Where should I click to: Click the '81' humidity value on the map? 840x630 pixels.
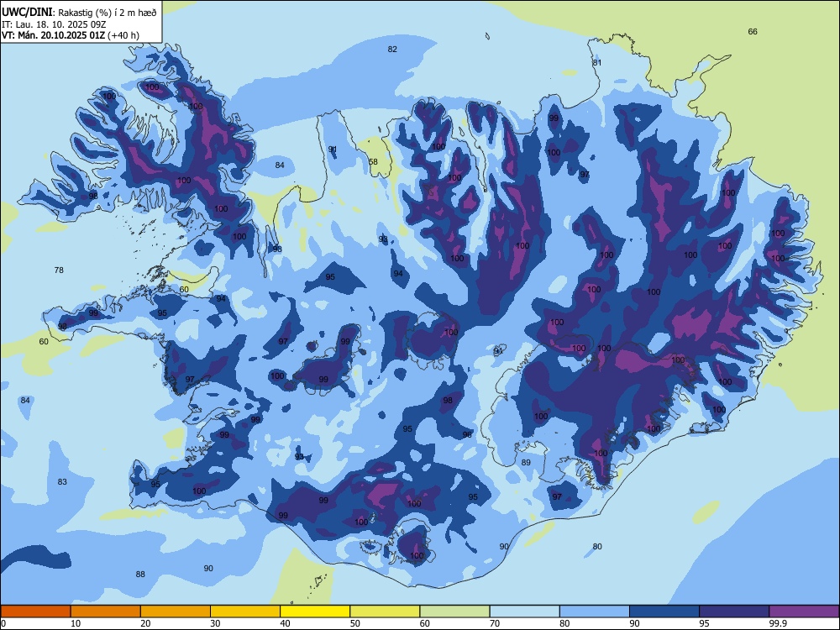[x=596, y=63]
